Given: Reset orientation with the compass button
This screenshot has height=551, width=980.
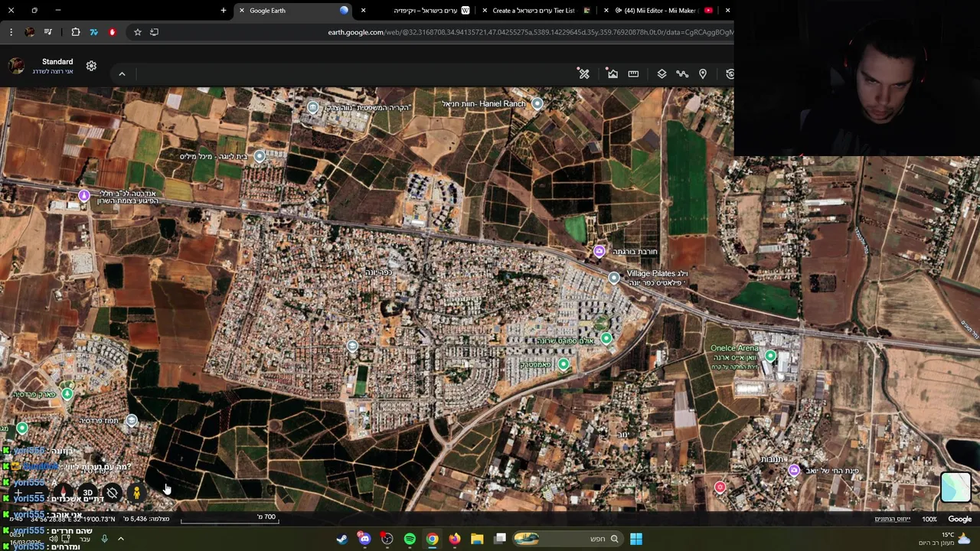Looking at the screenshot, I should click(64, 493).
